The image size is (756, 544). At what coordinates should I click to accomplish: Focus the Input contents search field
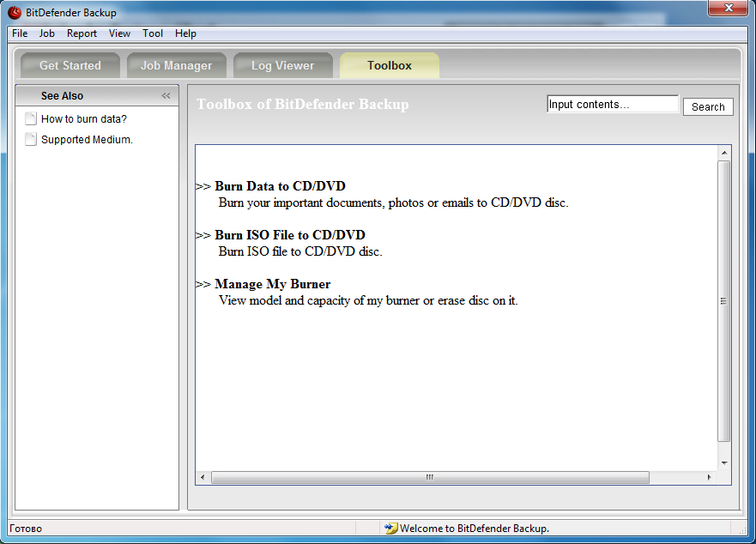pos(613,104)
